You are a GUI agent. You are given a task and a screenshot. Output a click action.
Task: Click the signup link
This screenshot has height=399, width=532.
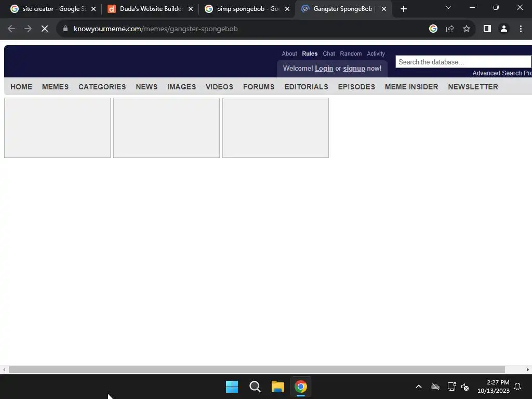(x=354, y=69)
